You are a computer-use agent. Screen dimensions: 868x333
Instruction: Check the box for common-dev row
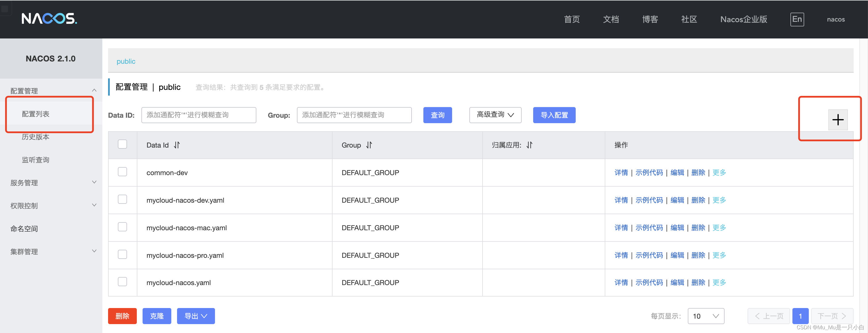[122, 172]
